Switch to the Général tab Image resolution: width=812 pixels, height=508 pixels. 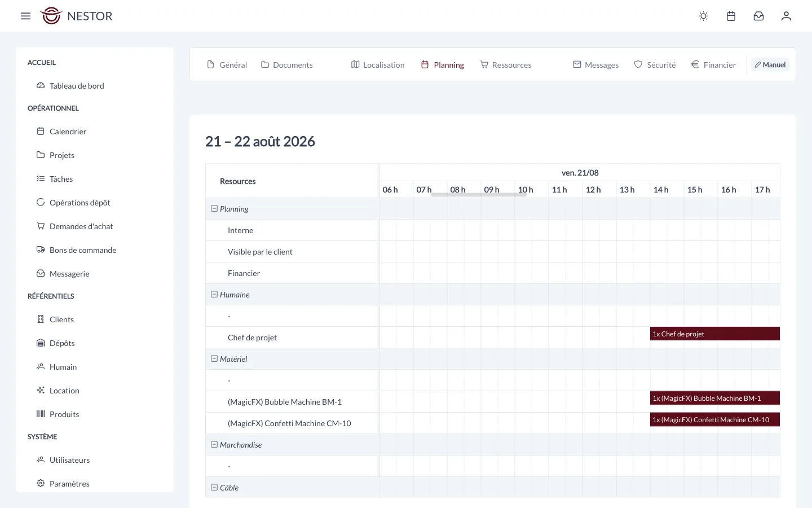[227, 65]
